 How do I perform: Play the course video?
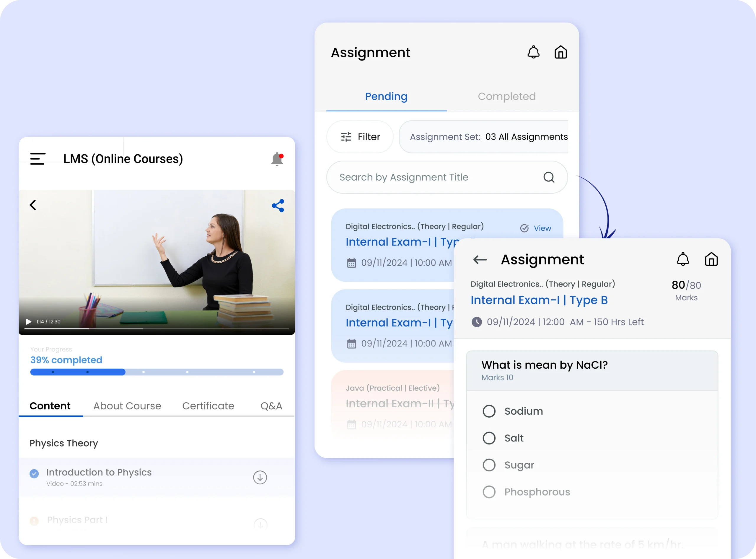[x=29, y=321]
